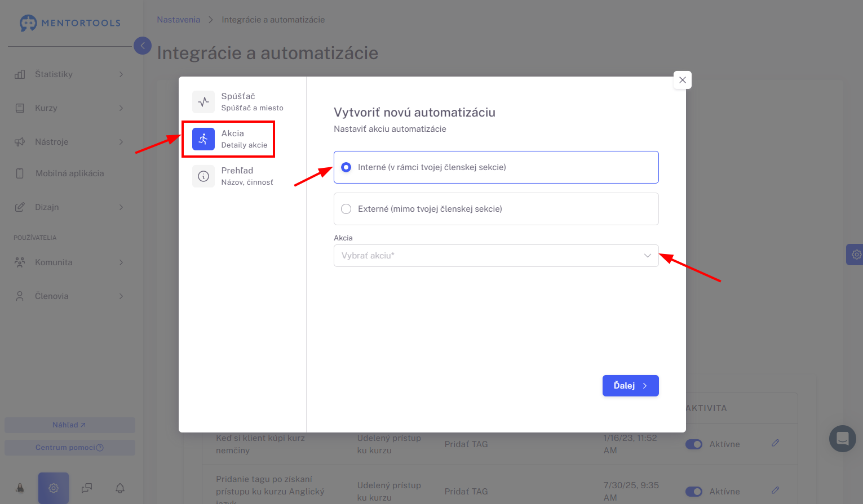This screenshot has height=504, width=863.
Task: Open the Prehľad info circle icon
Action: coord(203,176)
